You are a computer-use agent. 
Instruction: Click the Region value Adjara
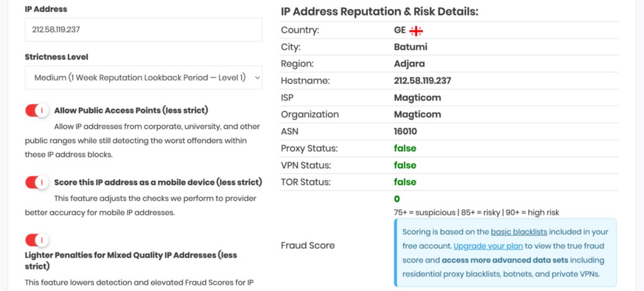(x=409, y=64)
